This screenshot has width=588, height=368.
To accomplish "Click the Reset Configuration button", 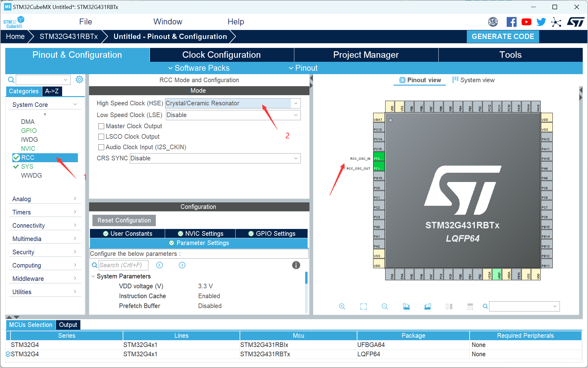I will [124, 220].
